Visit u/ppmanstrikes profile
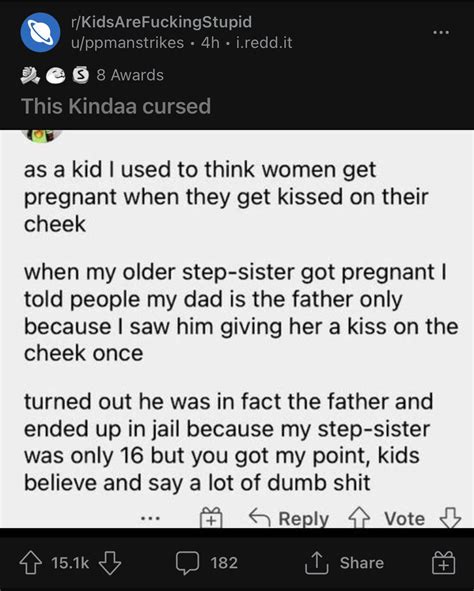This screenshot has height=591, width=474. (127, 43)
